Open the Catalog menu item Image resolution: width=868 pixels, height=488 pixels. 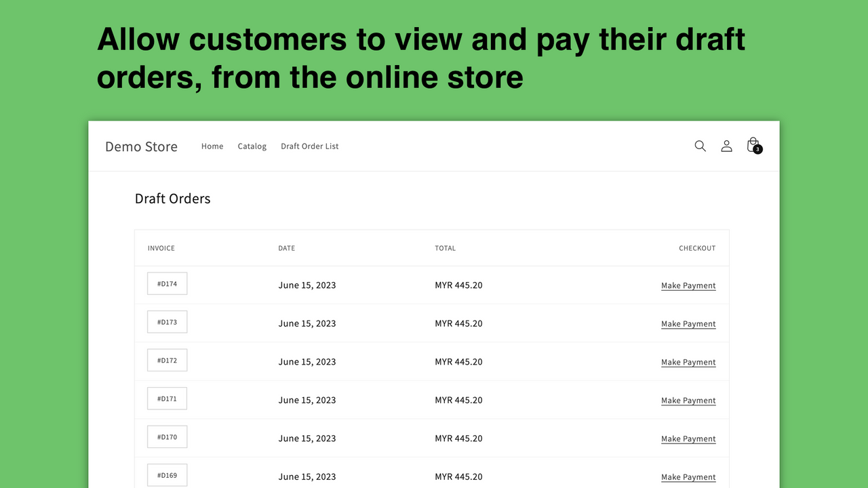coord(252,146)
